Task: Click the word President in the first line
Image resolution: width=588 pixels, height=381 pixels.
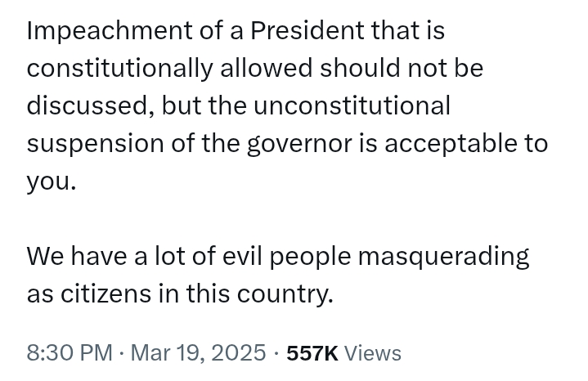Action: [x=307, y=30]
